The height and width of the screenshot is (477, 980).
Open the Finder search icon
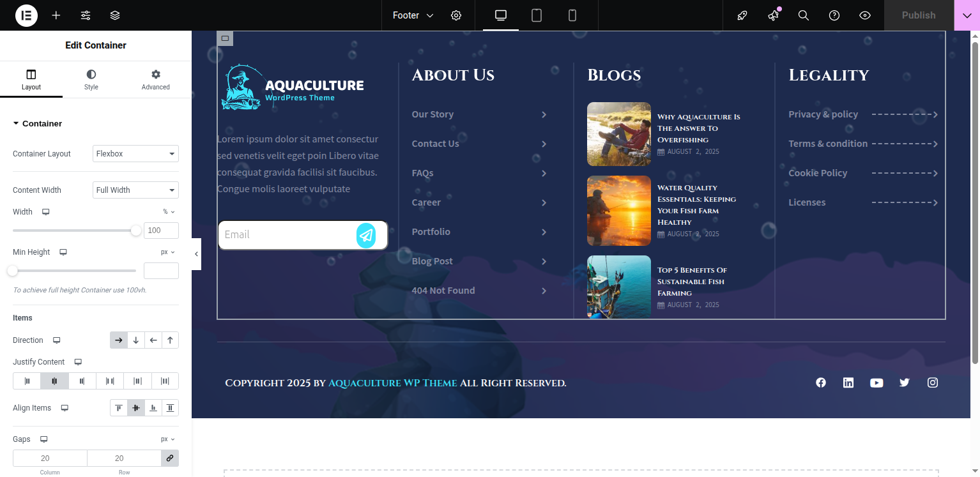click(804, 15)
